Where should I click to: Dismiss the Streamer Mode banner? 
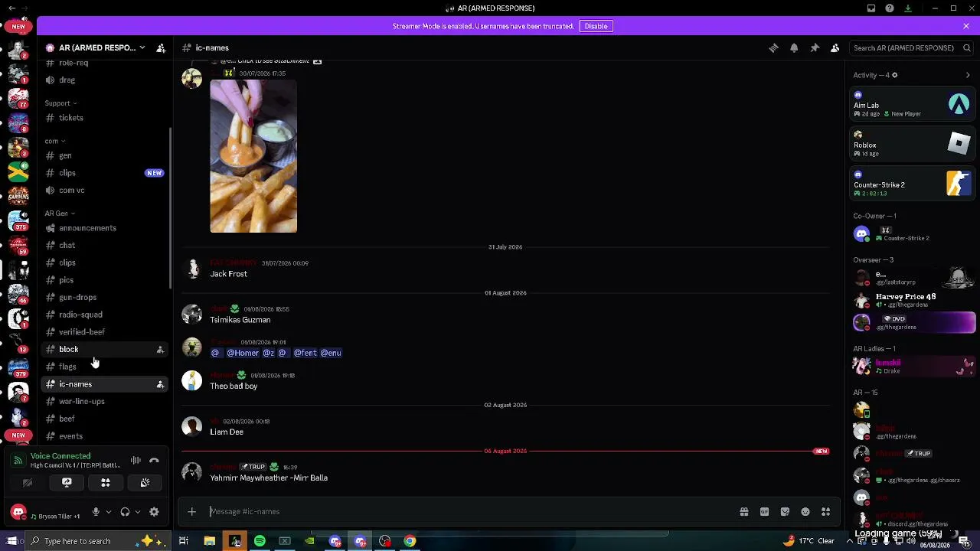coord(966,26)
